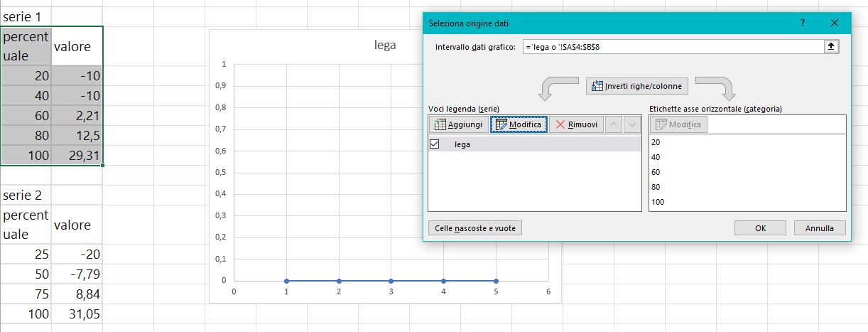Select the cell with value 8,84
Image resolution: width=868 pixels, height=332 pixels.
[77, 294]
